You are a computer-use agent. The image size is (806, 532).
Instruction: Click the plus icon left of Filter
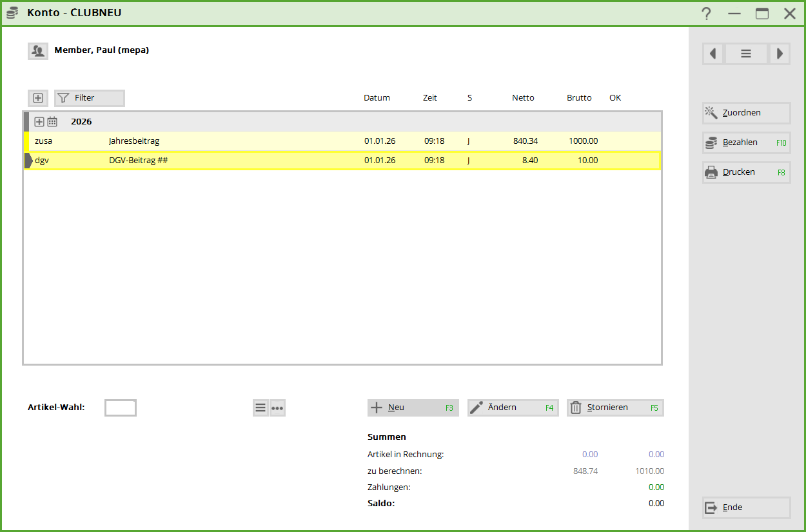38,98
